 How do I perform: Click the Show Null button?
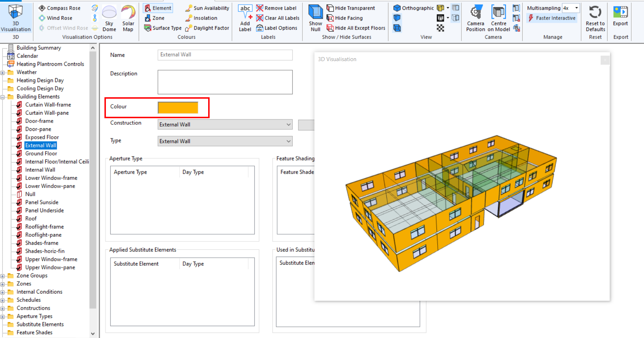315,18
